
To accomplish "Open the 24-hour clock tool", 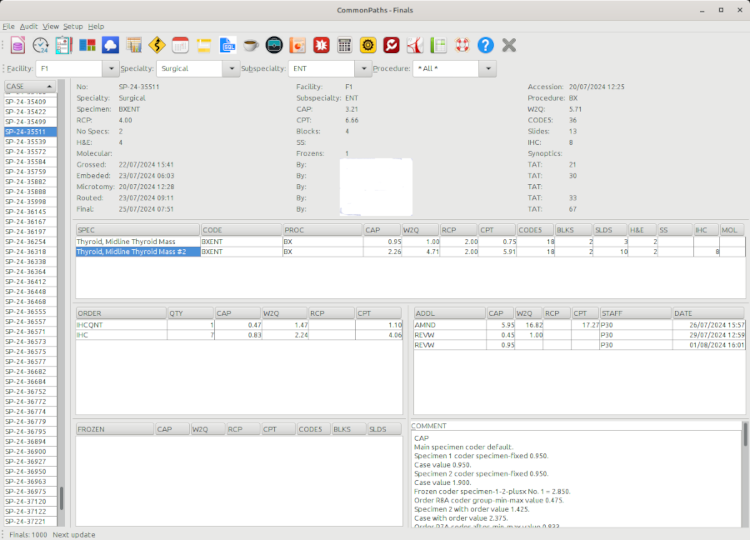I will [41, 45].
